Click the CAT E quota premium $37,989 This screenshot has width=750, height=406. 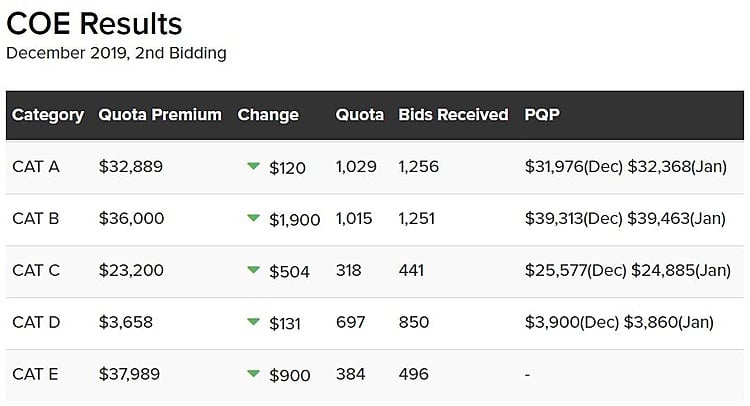129,374
